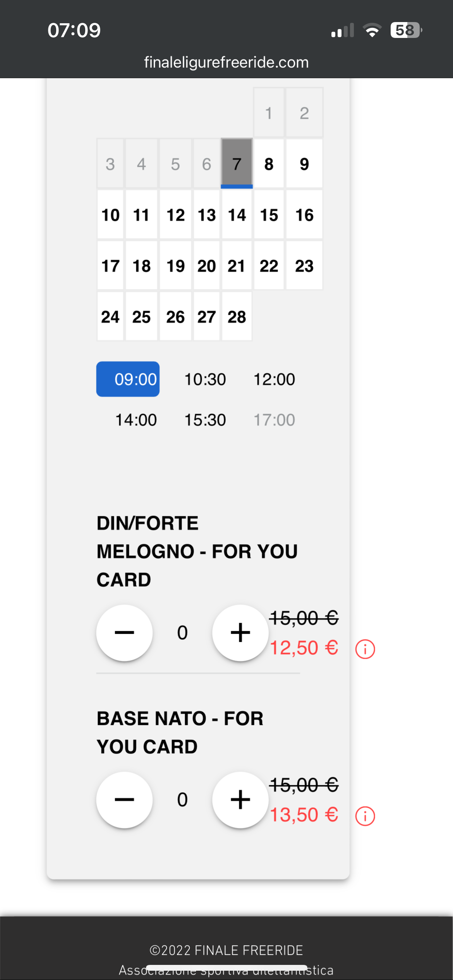
Task: Select calendar date 23
Action: coord(304,266)
